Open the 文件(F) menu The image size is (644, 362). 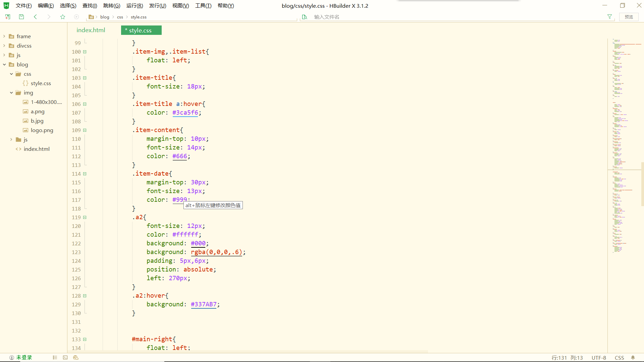[x=23, y=6]
